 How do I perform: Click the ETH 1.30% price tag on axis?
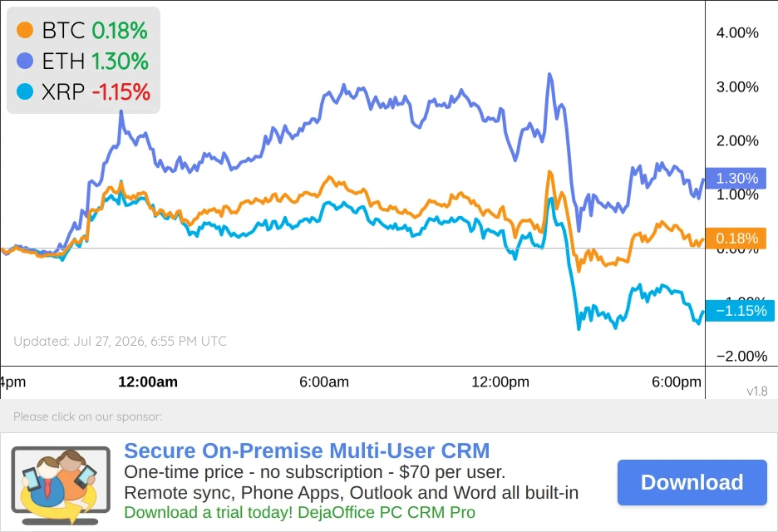point(736,178)
